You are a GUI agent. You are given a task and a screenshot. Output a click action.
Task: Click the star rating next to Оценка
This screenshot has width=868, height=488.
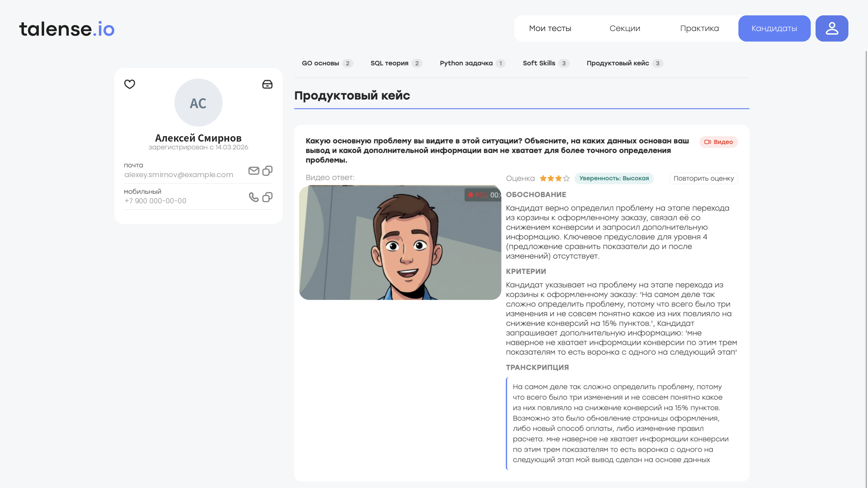coord(554,179)
